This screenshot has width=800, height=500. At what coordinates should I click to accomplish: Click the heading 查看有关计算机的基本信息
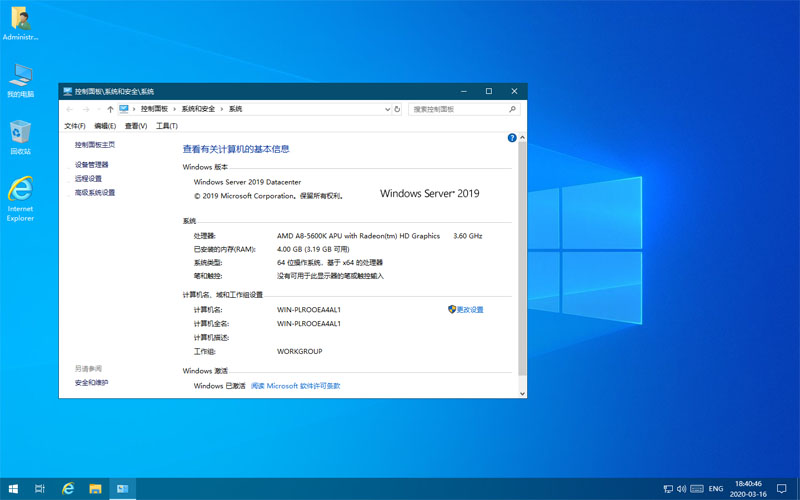(236, 149)
